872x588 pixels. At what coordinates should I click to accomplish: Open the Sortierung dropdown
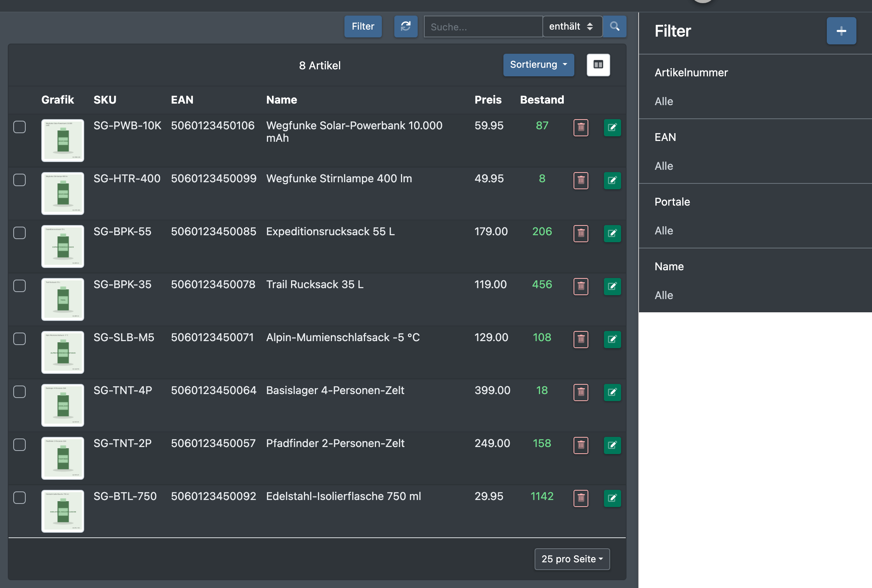click(538, 65)
